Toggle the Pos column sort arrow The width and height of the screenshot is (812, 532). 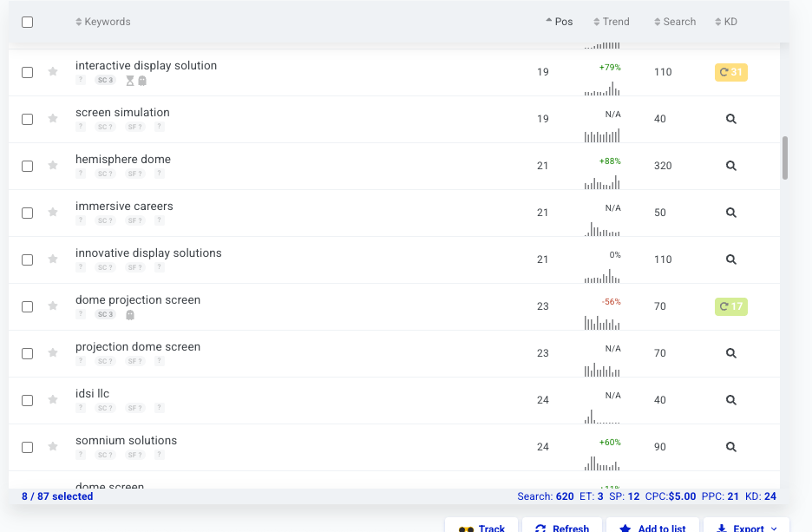pyautogui.click(x=549, y=21)
